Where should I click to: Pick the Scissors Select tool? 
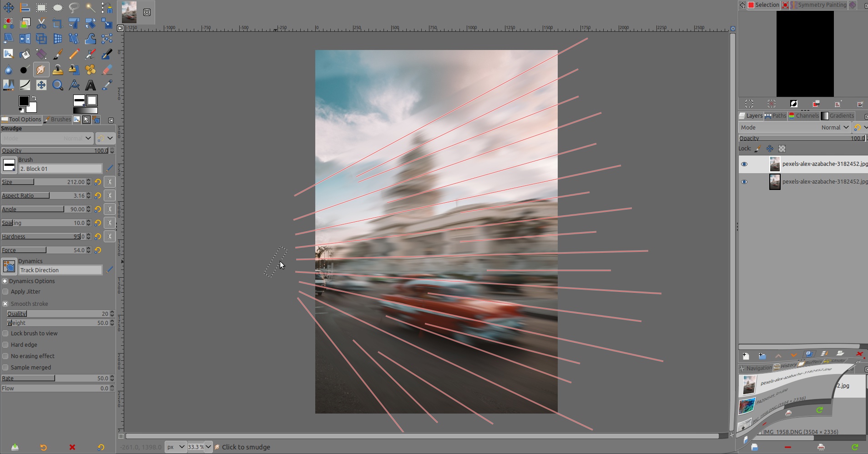coord(41,23)
